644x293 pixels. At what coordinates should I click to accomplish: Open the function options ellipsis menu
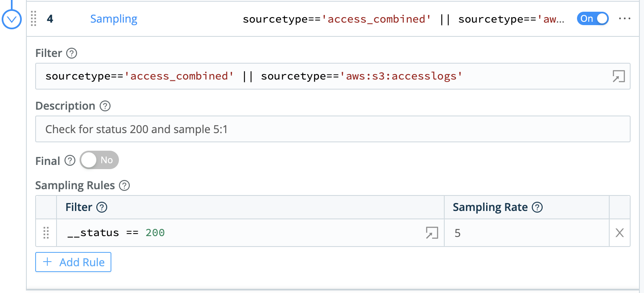coord(625,18)
